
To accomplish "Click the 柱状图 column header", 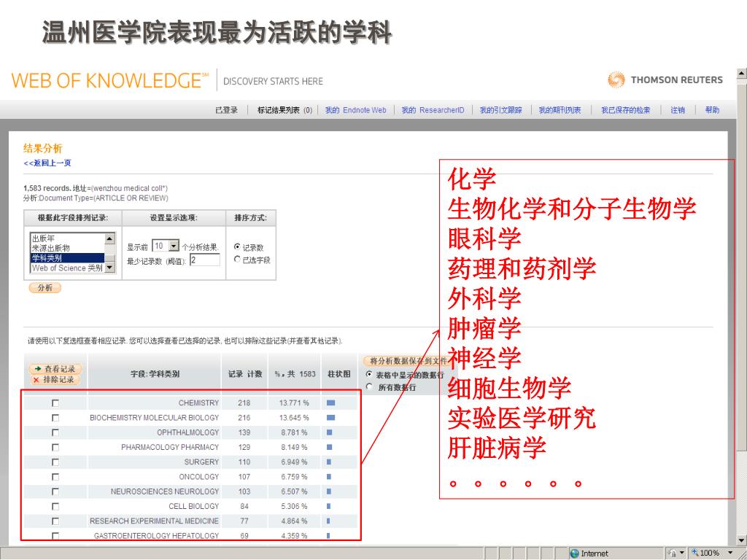I will point(338,374).
